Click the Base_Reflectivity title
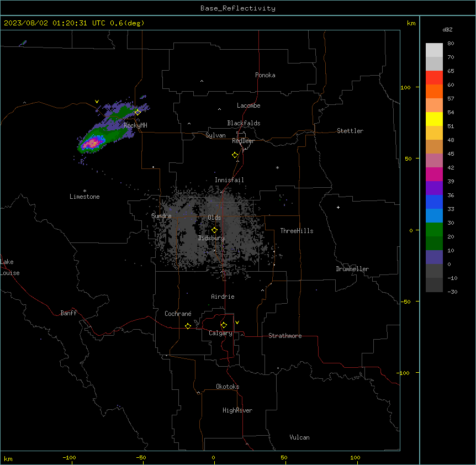This screenshot has width=476, height=465. point(238,8)
